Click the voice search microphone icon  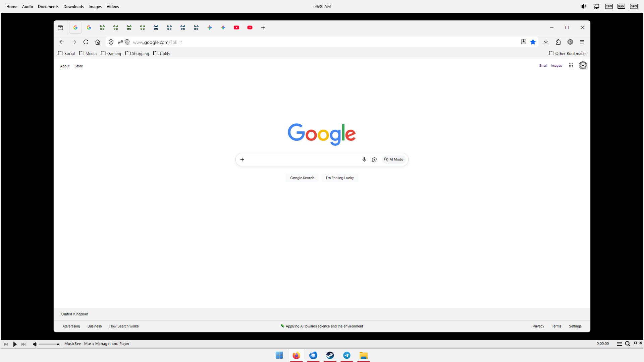tap(364, 160)
